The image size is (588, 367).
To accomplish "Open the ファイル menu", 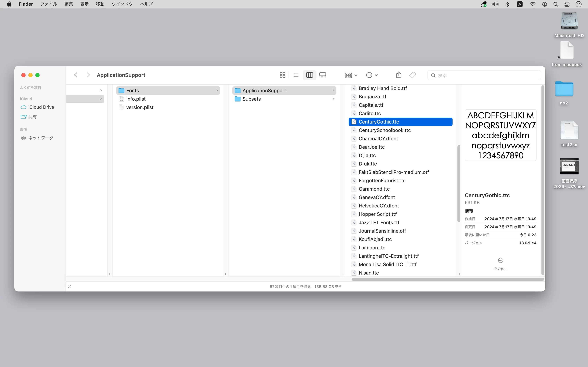I will [x=49, y=4].
